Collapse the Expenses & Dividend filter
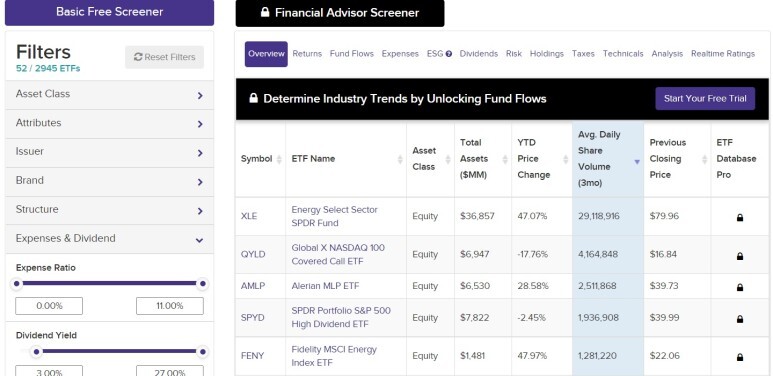 tap(109, 239)
